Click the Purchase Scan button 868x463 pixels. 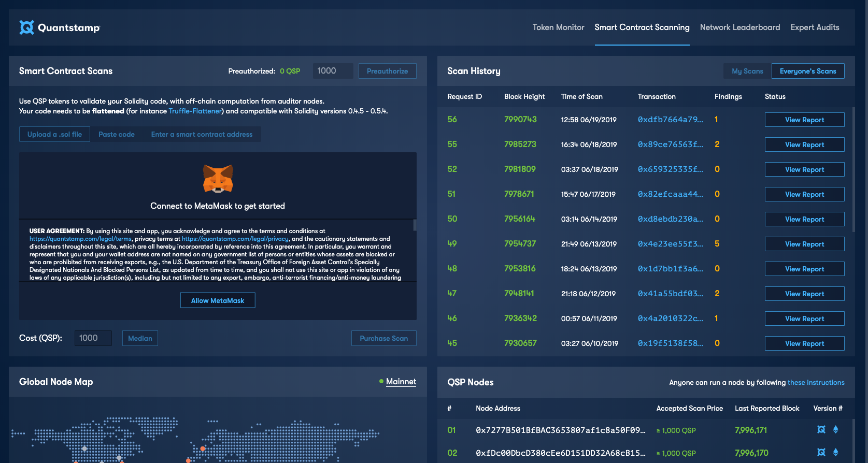(384, 338)
